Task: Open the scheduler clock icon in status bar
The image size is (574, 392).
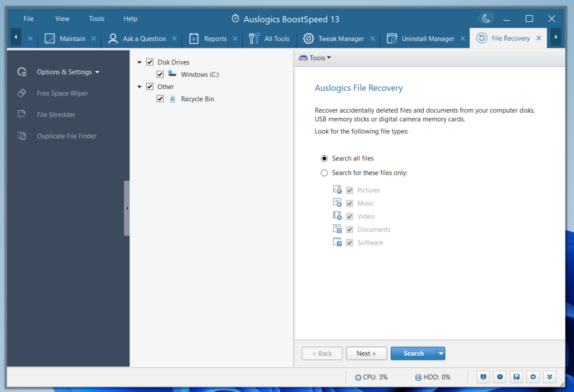Action: tap(499, 377)
